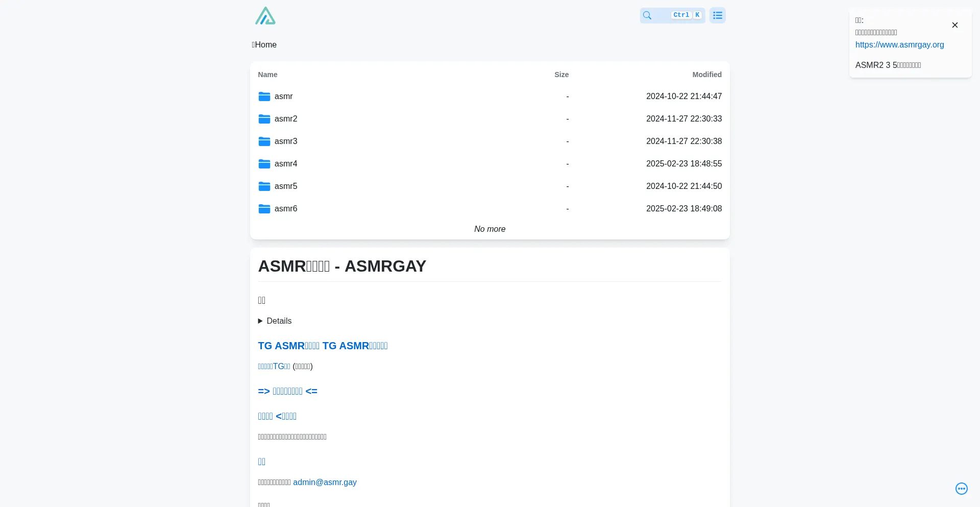Image resolution: width=980 pixels, height=507 pixels.
Task: Sort files by Modified column
Action: 707,75
